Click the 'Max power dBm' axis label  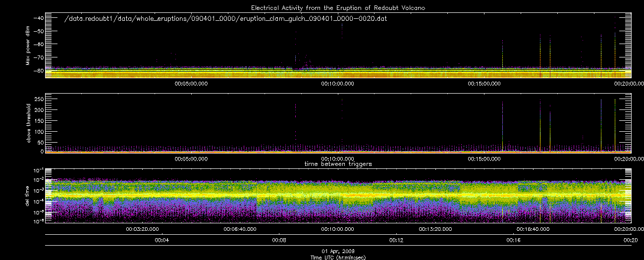28,47
